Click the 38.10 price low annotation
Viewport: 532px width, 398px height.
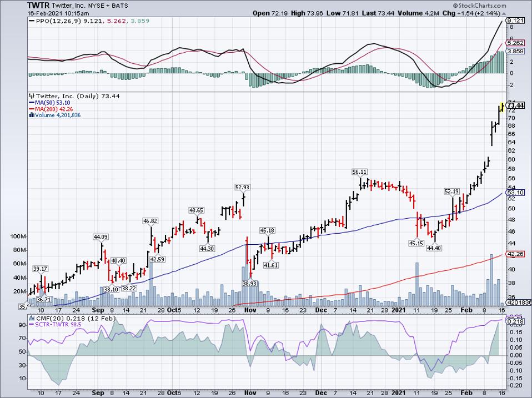tap(111, 289)
